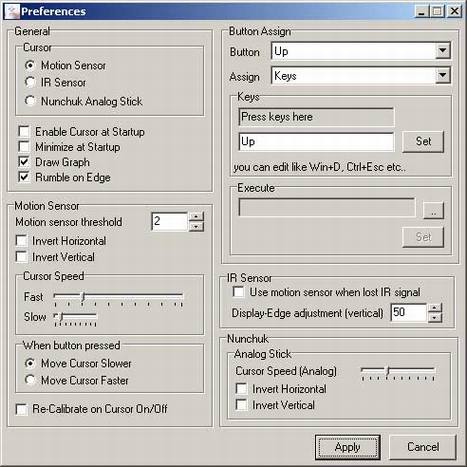Cancel the Preferences dialog
Viewport: 467px width, 467px height.
(423, 447)
